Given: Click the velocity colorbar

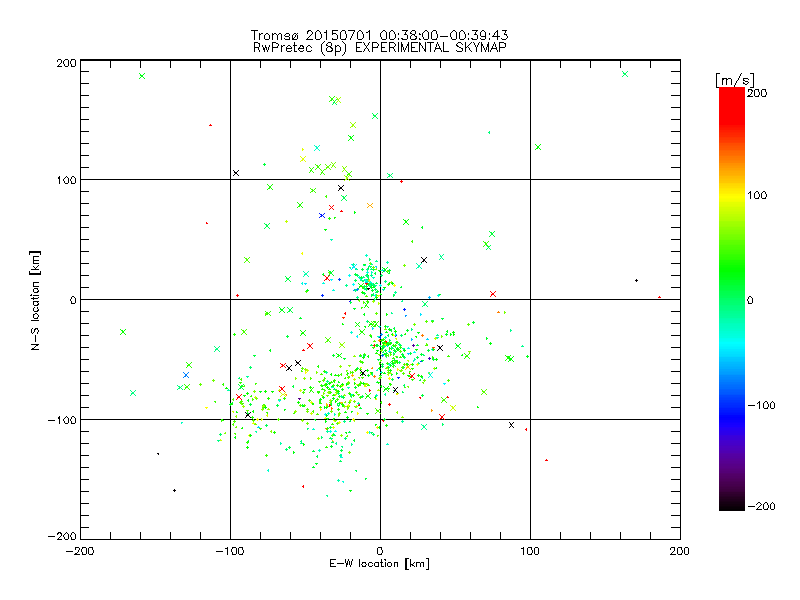Looking at the screenshot, I should 732,298.
